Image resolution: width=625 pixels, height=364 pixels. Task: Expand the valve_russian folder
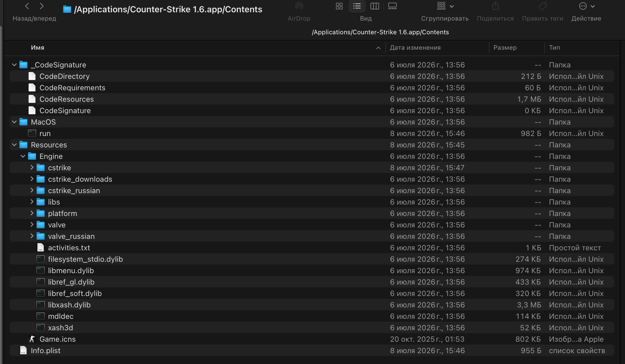(32, 236)
